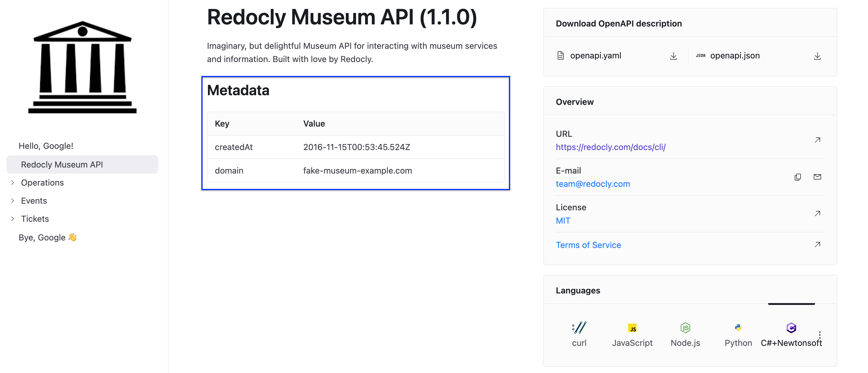868x373 pixels.
Task: Expand the Operations chevron
Action: tap(12, 183)
